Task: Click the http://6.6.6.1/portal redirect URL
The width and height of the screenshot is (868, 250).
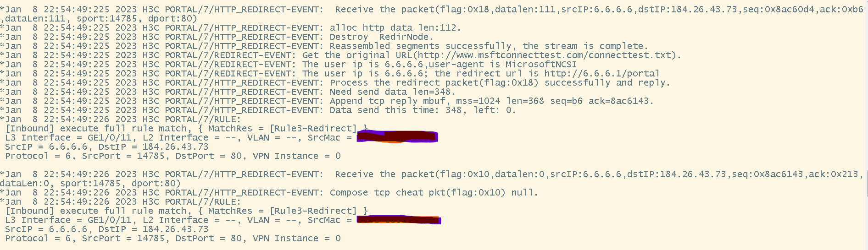Action: pyautogui.click(x=601, y=74)
